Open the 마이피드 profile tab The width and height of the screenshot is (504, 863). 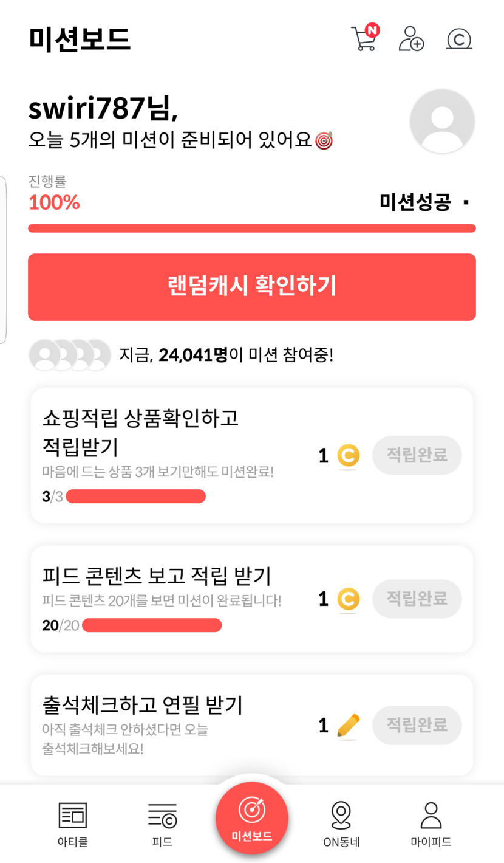pos(431,824)
